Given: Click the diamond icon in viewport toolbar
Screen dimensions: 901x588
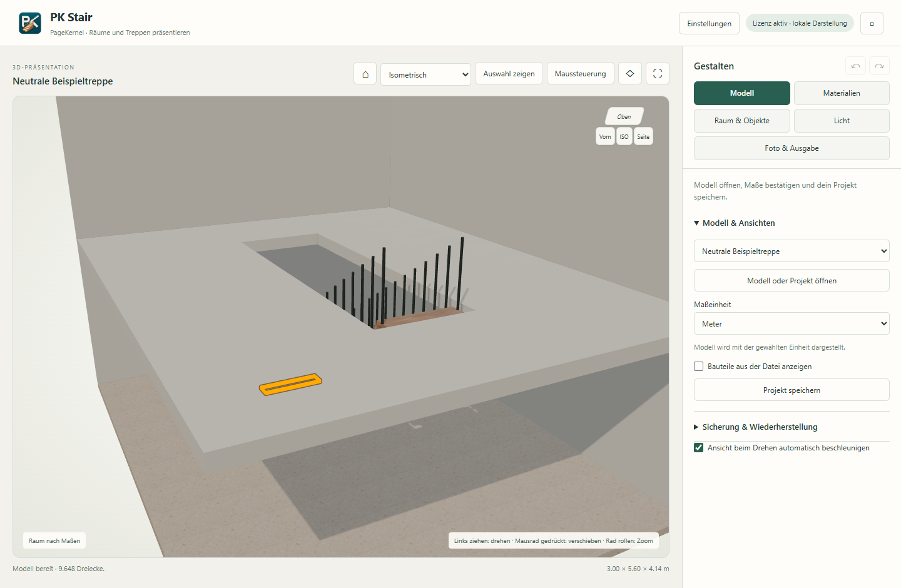Looking at the screenshot, I should click(x=630, y=74).
